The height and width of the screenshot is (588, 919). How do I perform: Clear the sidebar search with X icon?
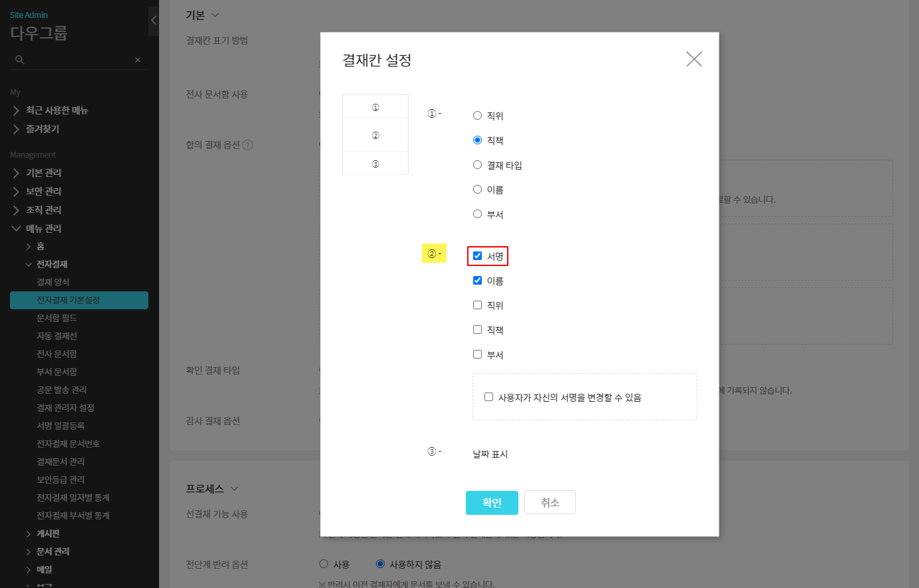(x=138, y=60)
